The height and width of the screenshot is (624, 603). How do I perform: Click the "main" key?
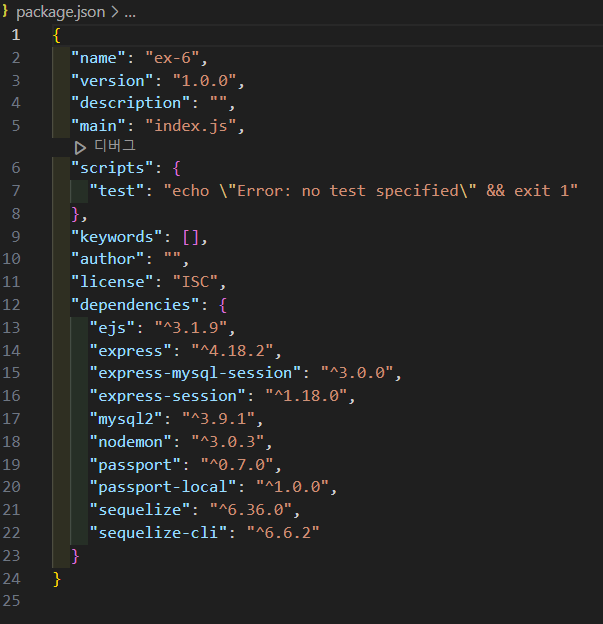[x=99, y=126]
